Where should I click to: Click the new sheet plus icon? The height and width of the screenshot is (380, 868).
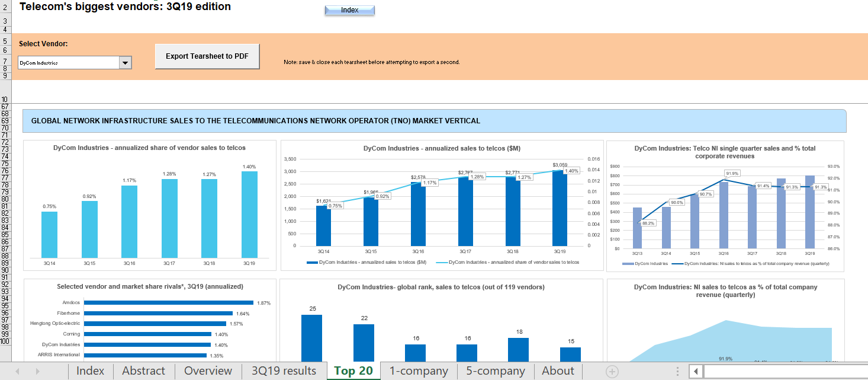pos(612,371)
